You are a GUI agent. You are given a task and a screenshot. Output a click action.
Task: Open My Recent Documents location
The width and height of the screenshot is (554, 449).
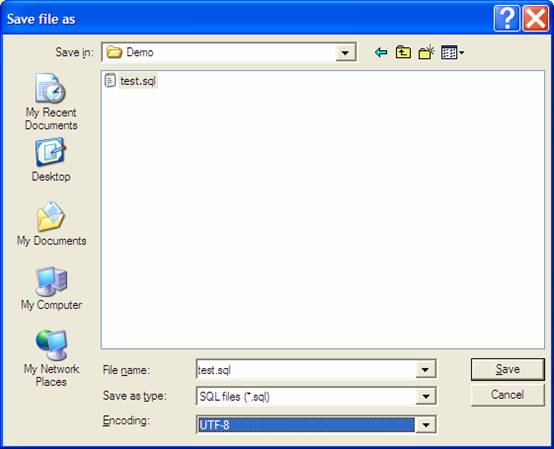(51, 102)
